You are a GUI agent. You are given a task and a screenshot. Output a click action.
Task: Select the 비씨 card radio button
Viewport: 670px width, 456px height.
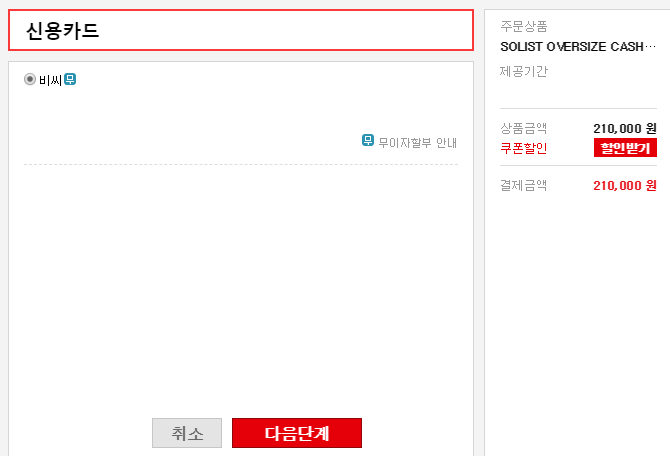coord(30,79)
